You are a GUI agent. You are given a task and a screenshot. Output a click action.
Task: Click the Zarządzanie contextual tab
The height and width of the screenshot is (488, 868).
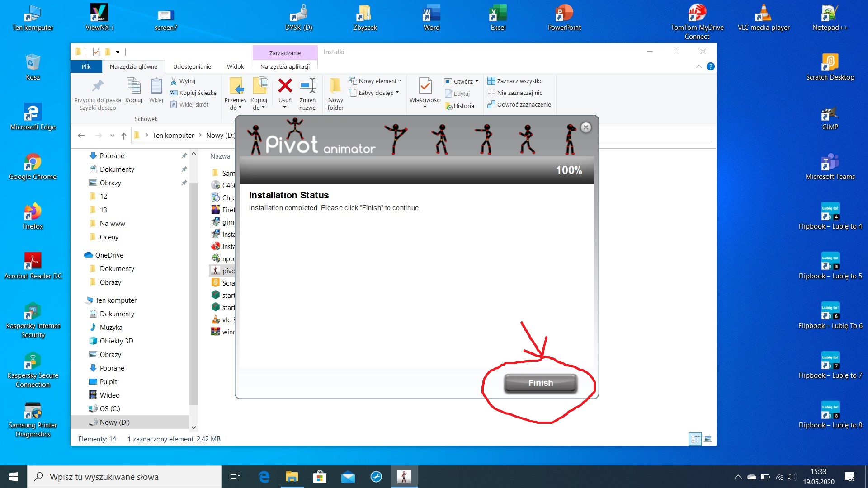coord(285,53)
